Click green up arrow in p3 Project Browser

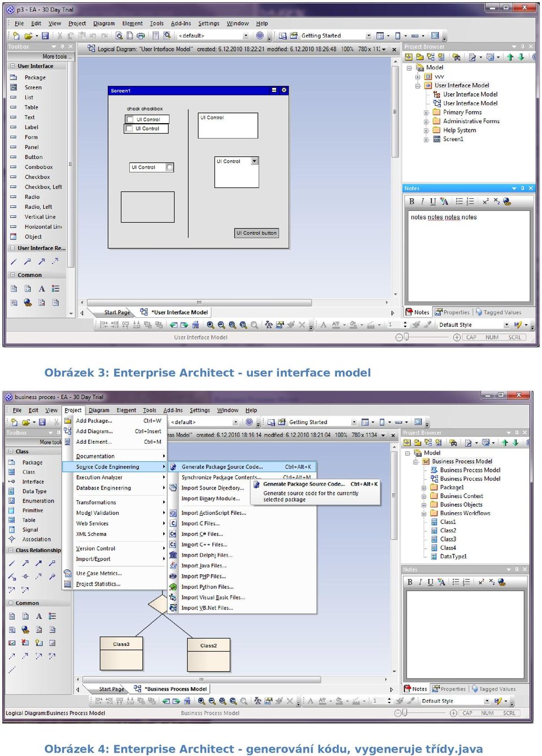click(510, 57)
